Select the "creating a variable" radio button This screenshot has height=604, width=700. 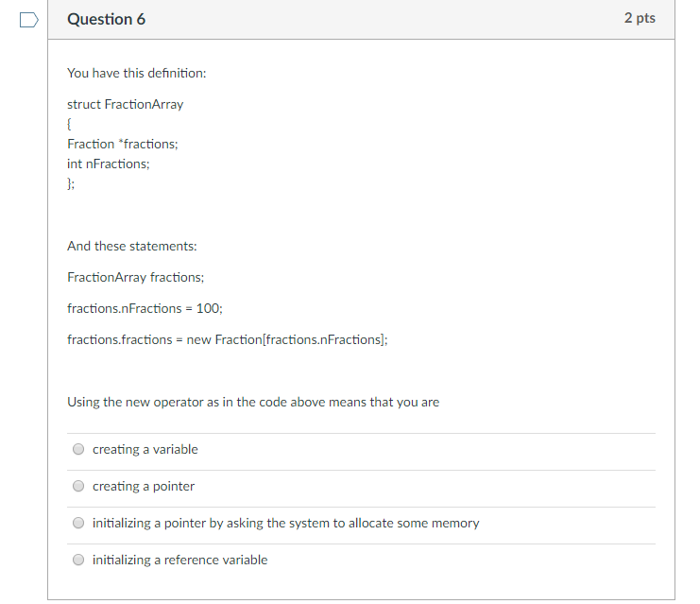point(78,450)
